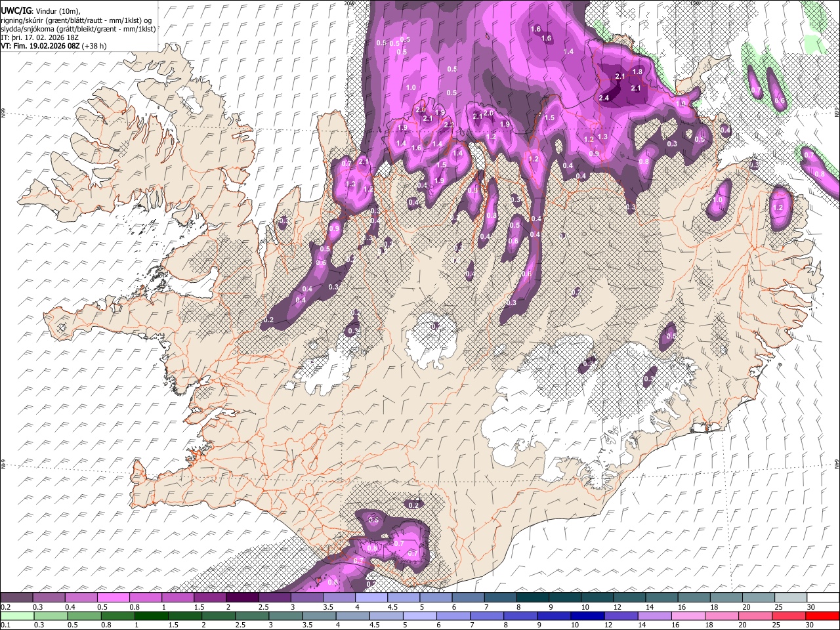
Task: Click the '(+38 h)' forecast offset text
Action: 94,46
